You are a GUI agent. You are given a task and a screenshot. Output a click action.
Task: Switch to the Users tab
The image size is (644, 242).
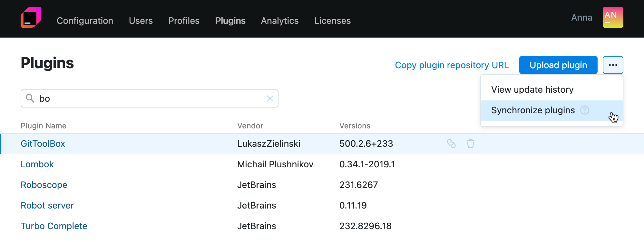(x=141, y=21)
